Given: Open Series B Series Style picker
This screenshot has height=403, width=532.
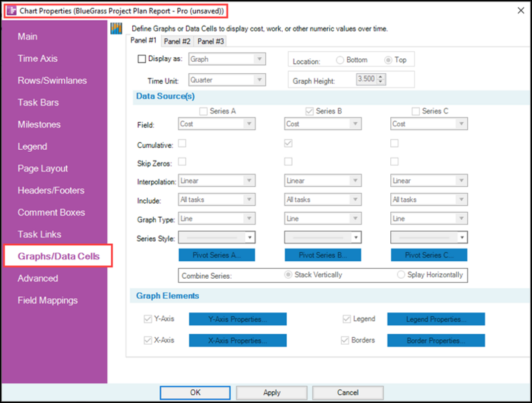Looking at the screenshot, I should [x=323, y=238].
